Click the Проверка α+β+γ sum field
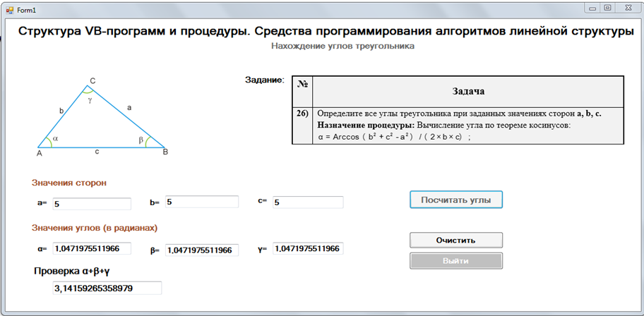644x316 pixels. pyautogui.click(x=107, y=288)
